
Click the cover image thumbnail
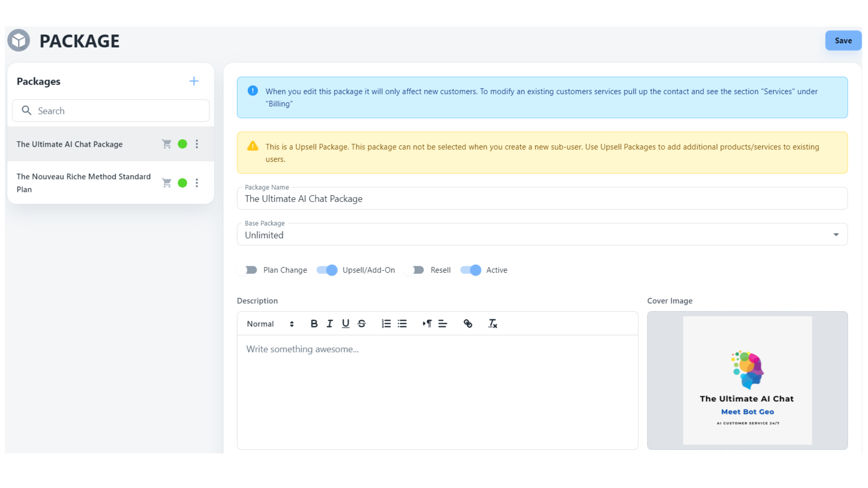tap(747, 380)
